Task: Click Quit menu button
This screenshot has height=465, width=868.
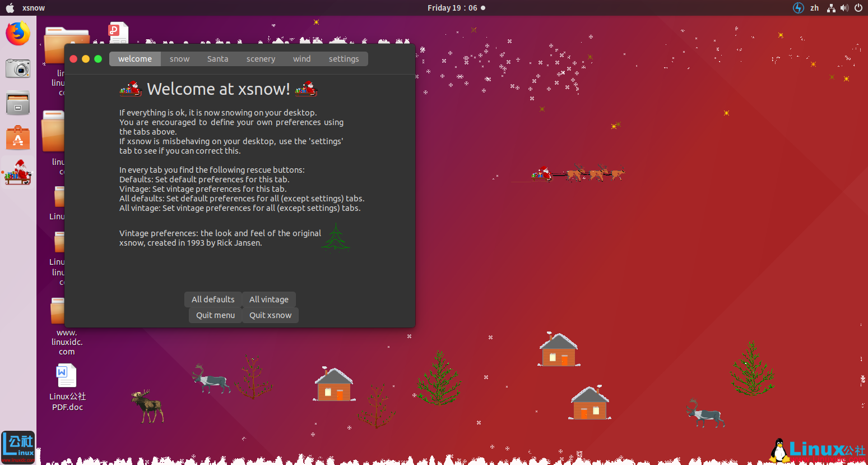Action: click(215, 315)
